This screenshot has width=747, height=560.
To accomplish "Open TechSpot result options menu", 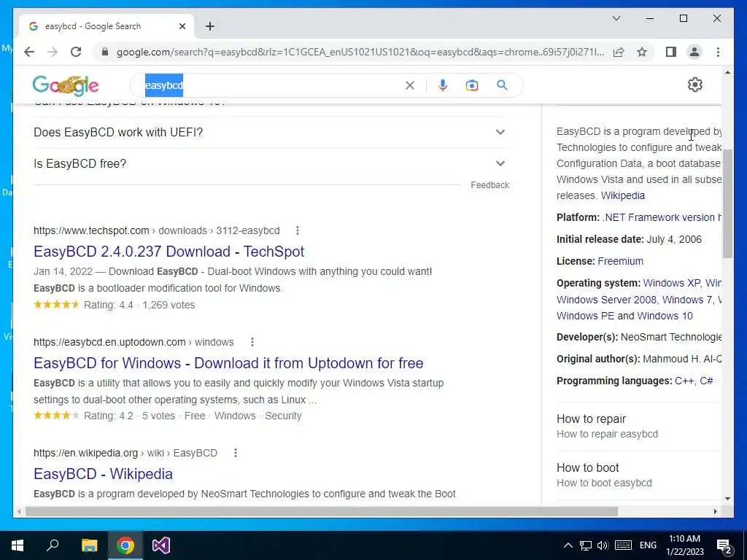I will coord(298,230).
